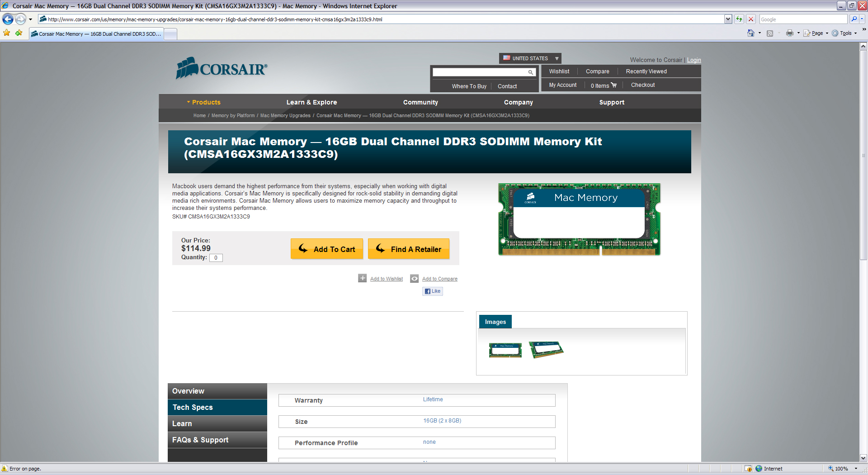Open the recent pages dropdown arrow
This screenshot has height=475, width=868.
pos(30,19)
